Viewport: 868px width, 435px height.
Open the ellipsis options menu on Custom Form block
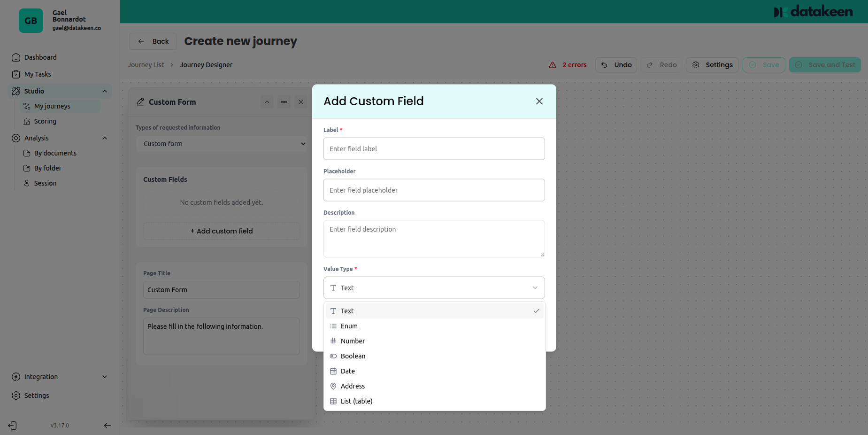point(284,101)
